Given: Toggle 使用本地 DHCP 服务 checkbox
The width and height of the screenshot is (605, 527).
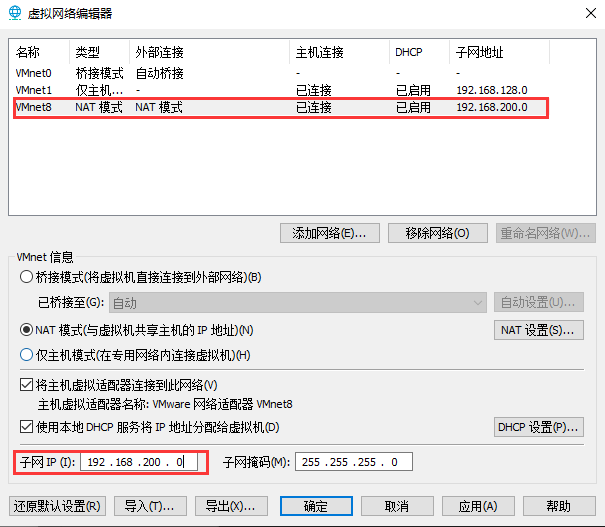Looking at the screenshot, I should pyautogui.click(x=27, y=428).
